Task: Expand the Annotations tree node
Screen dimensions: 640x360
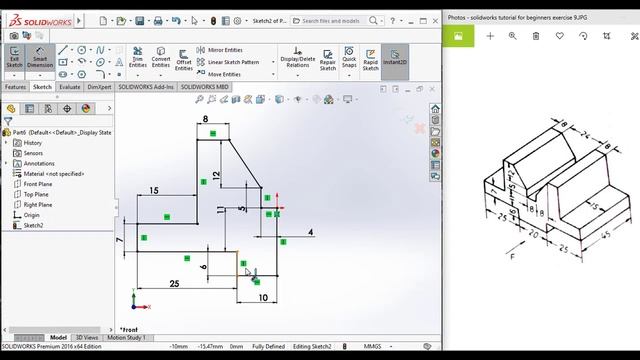Action: (x=6, y=163)
